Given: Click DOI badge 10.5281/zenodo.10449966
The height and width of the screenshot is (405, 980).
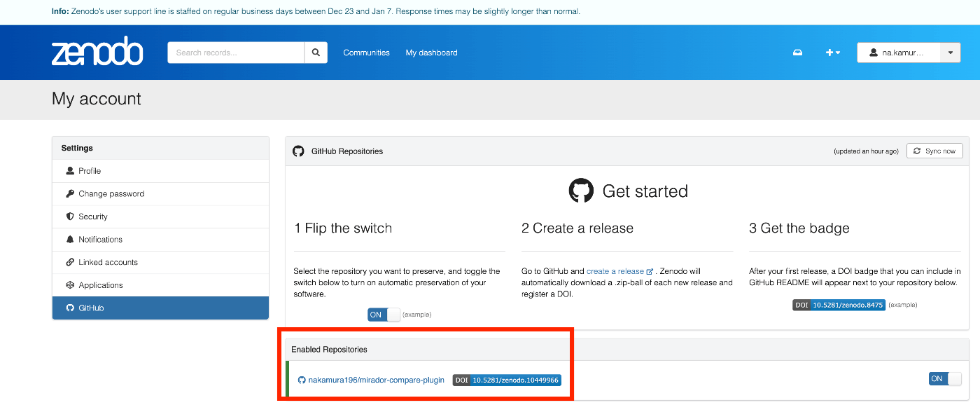Looking at the screenshot, I should pyautogui.click(x=507, y=380).
